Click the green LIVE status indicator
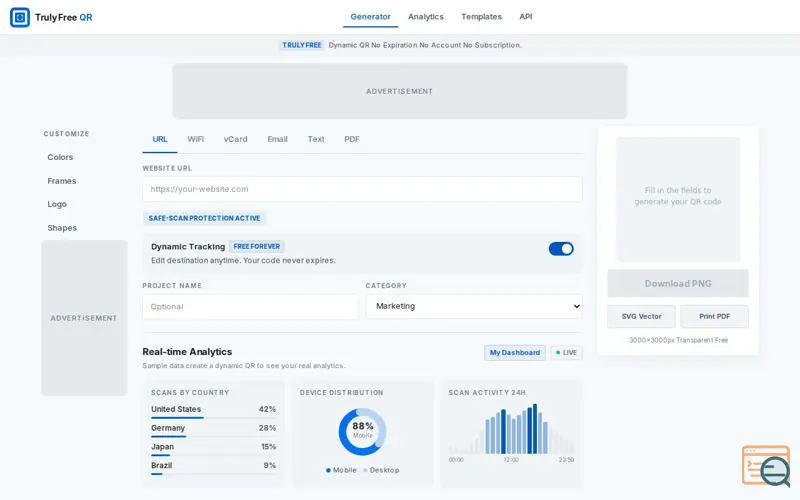800x500 pixels. pyautogui.click(x=566, y=353)
